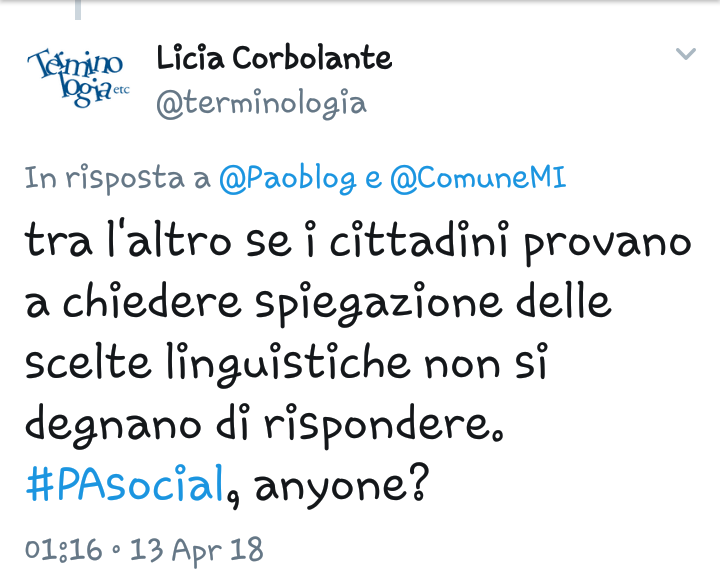Click the thread connector line above avatar
Screen dimensions: 720x584
tap(78, 10)
